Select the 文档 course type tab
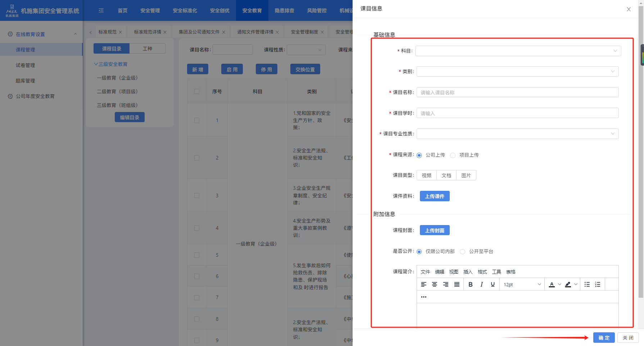The image size is (644, 346). 446,175
